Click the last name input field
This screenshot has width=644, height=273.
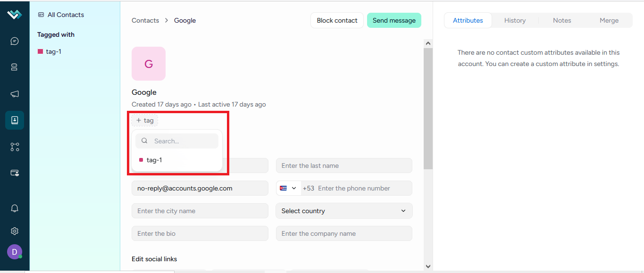coord(344,165)
